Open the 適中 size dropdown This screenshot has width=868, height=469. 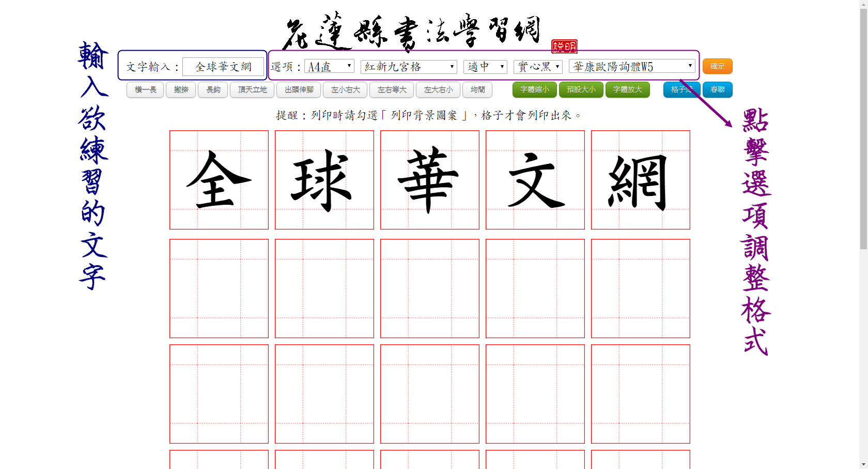pyautogui.click(x=485, y=66)
